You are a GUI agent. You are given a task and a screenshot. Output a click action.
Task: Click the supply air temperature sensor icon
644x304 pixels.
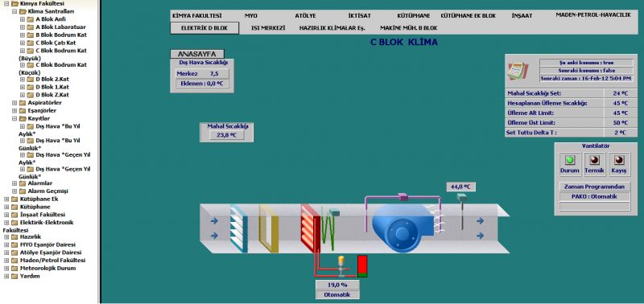(x=462, y=211)
